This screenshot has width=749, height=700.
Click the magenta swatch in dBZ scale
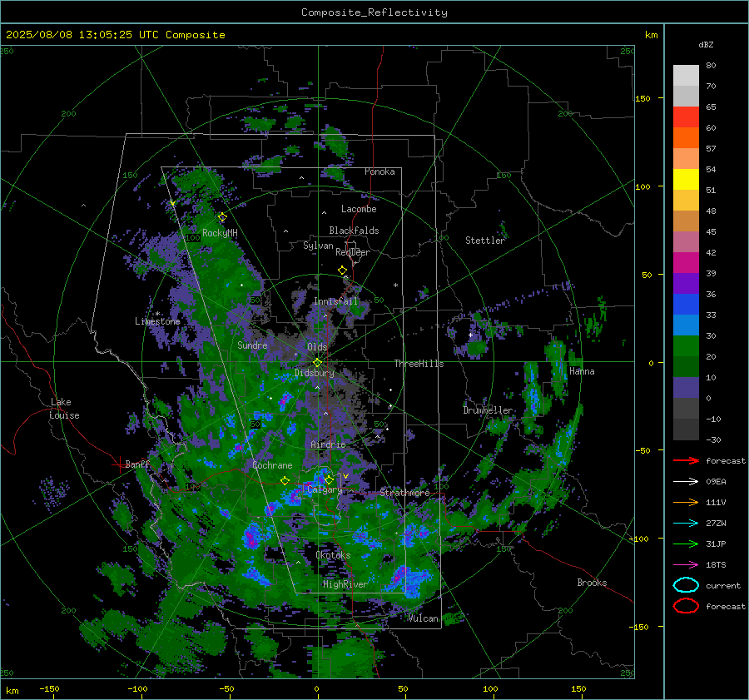point(686,262)
